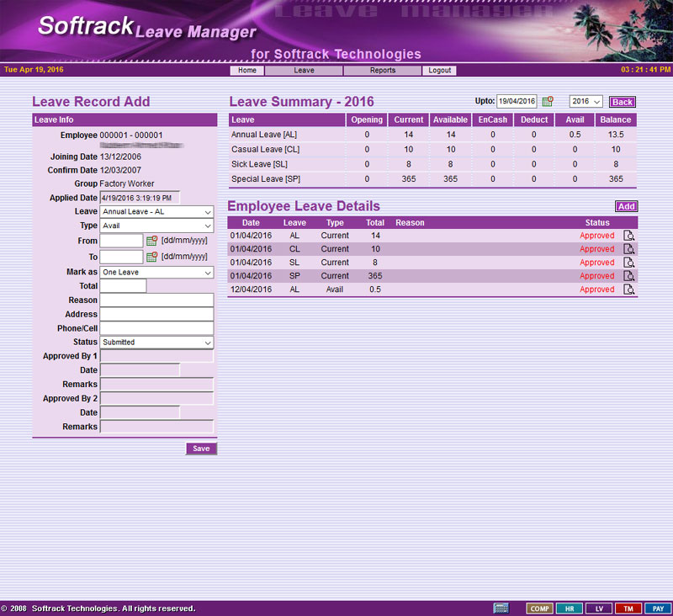View details of the SL Current leave record
The height and width of the screenshot is (616, 673).
pyautogui.click(x=629, y=263)
